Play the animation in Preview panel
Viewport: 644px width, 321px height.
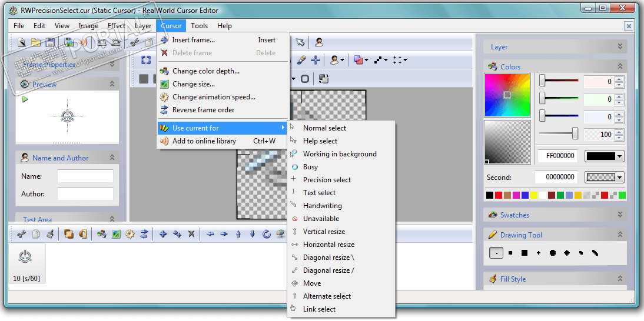(25, 99)
